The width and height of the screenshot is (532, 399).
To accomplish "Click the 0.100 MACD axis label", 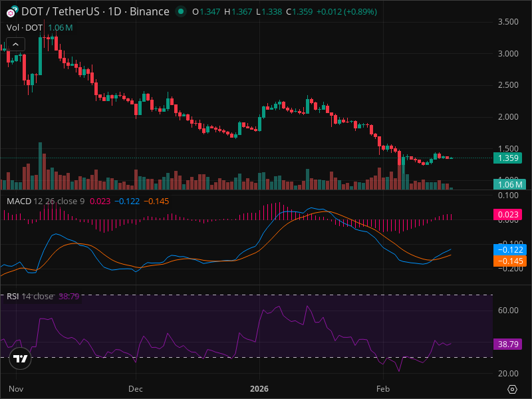I will click(x=508, y=196).
